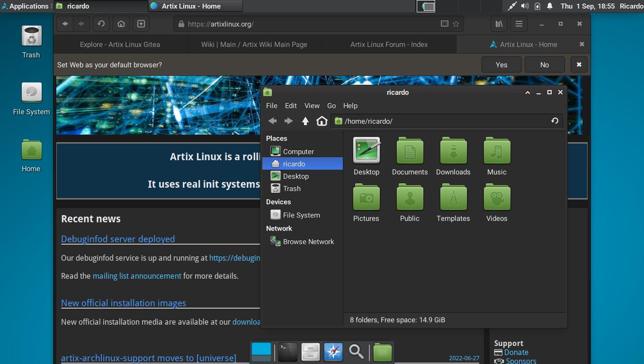Click No on default browser prompt

pyautogui.click(x=545, y=64)
